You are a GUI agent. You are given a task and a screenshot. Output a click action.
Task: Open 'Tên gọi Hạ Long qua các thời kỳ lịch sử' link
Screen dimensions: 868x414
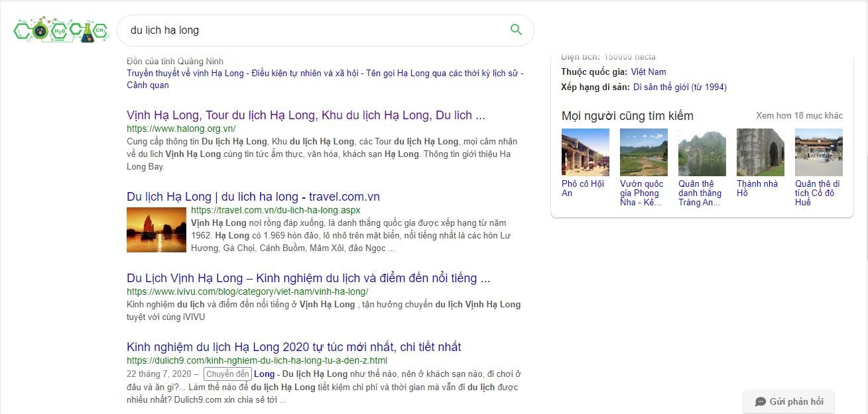click(x=441, y=73)
